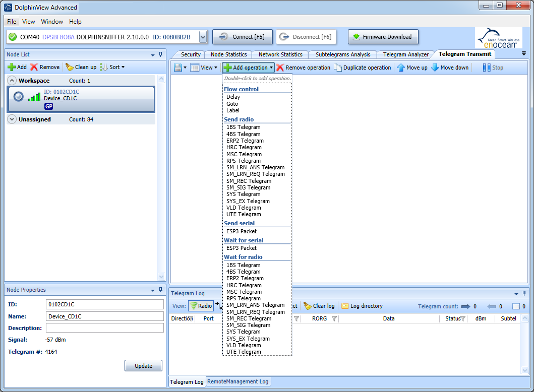Click the Node List scrollbar down arrow
This screenshot has height=392, width=534.
(x=161, y=277)
